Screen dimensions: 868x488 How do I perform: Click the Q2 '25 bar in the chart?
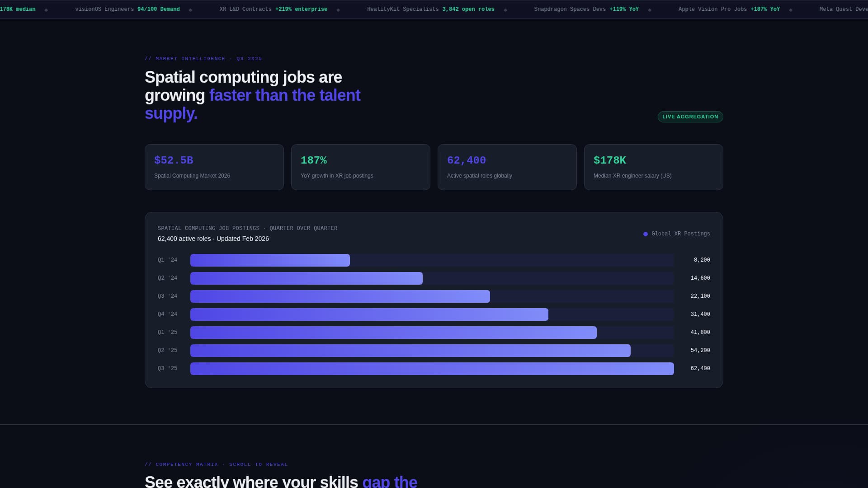click(x=410, y=351)
